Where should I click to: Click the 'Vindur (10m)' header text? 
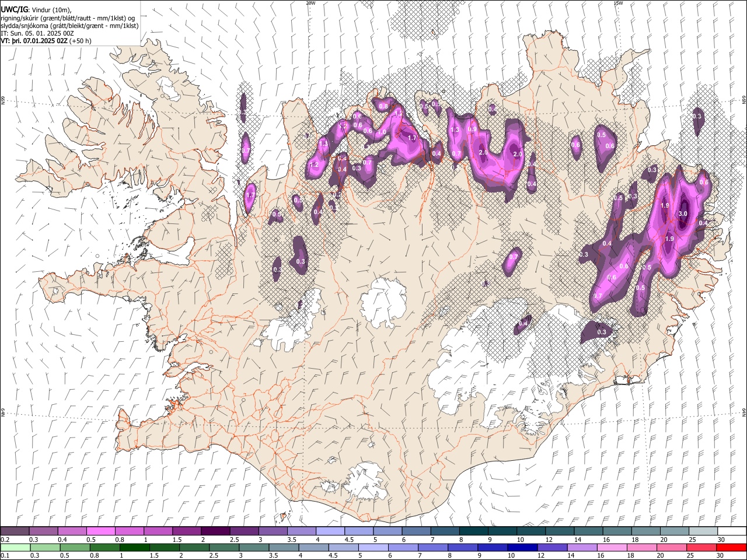click(52, 10)
